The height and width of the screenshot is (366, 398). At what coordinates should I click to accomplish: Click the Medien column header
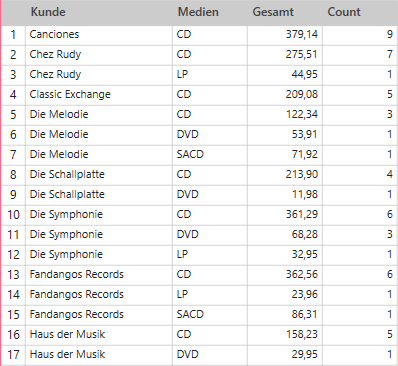(210, 12)
